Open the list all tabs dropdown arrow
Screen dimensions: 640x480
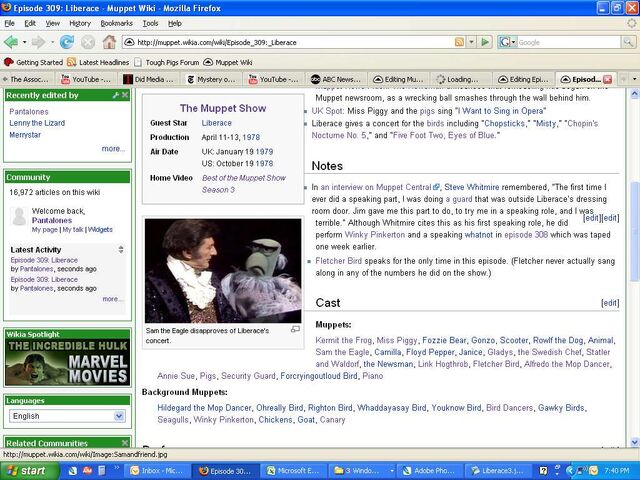(634, 79)
